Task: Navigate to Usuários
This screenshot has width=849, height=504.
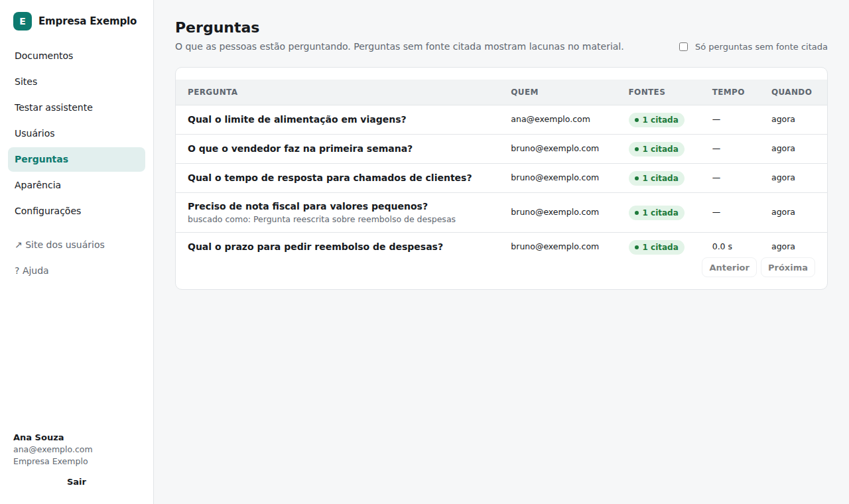Action: point(76,133)
